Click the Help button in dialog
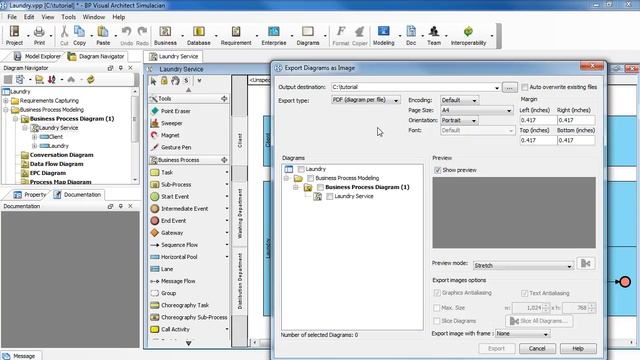Viewport: 640px width, 360px height. (578, 349)
